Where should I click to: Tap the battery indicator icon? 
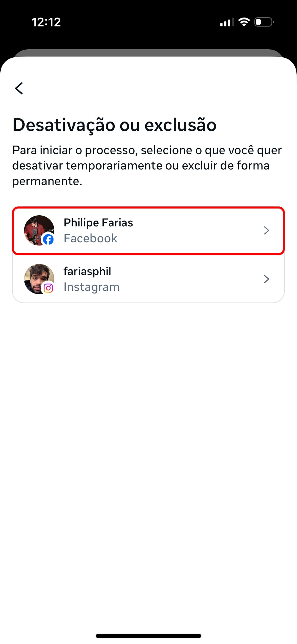[x=264, y=22]
